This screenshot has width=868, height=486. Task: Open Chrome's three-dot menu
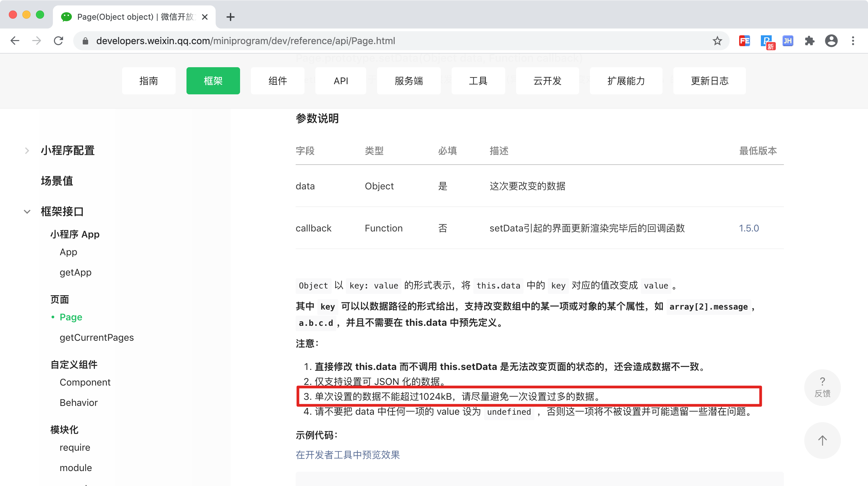(853, 41)
